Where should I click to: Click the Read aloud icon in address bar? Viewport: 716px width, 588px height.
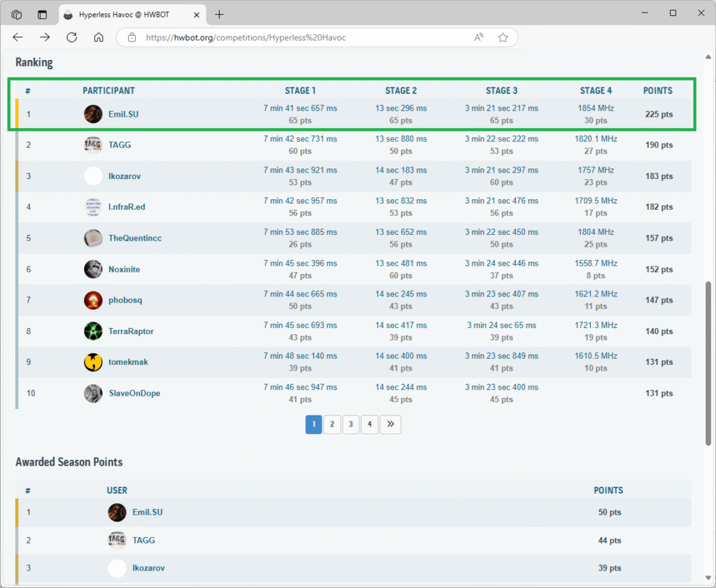click(x=479, y=38)
